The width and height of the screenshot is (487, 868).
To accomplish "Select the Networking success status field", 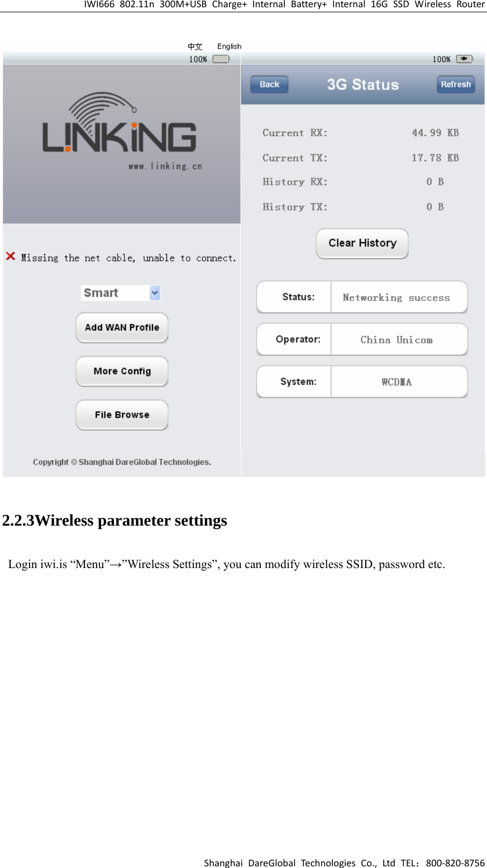I will (x=399, y=297).
